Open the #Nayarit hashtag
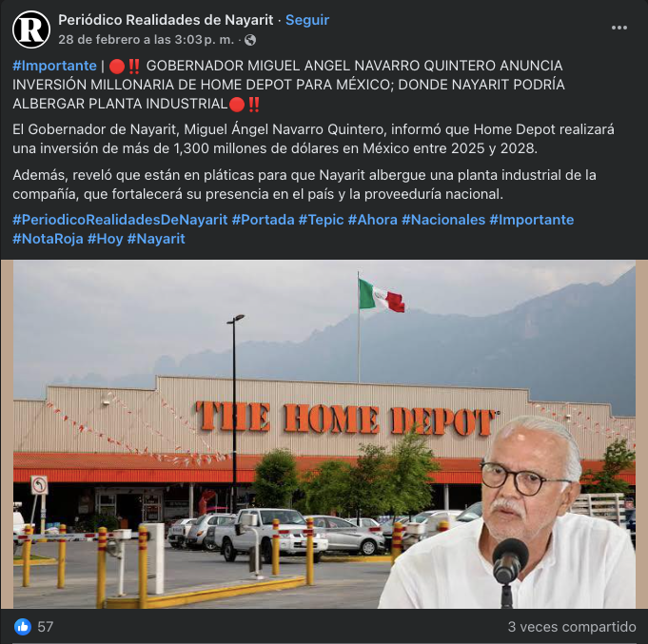 [156, 239]
